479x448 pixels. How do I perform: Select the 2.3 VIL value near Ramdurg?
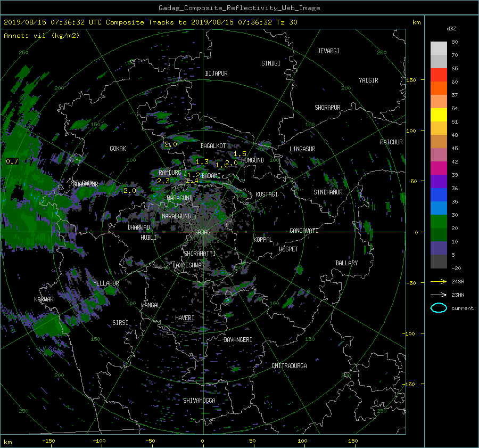pos(163,181)
